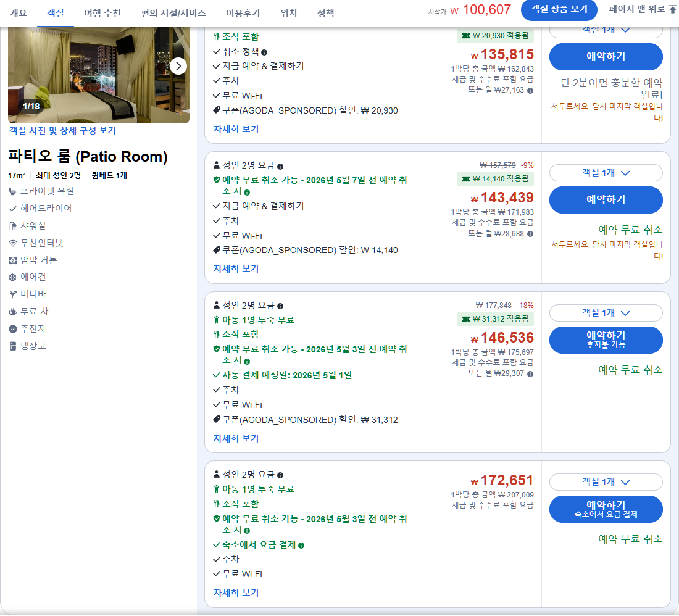Open 객실 1개 dropdown for ₩172,651 offer

(x=606, y=482)
